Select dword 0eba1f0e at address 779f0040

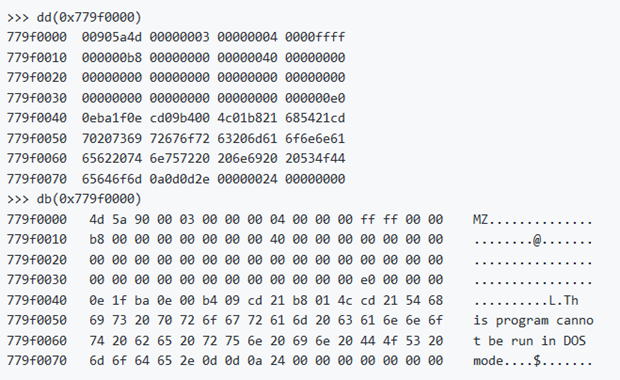(x=112, y=118)
